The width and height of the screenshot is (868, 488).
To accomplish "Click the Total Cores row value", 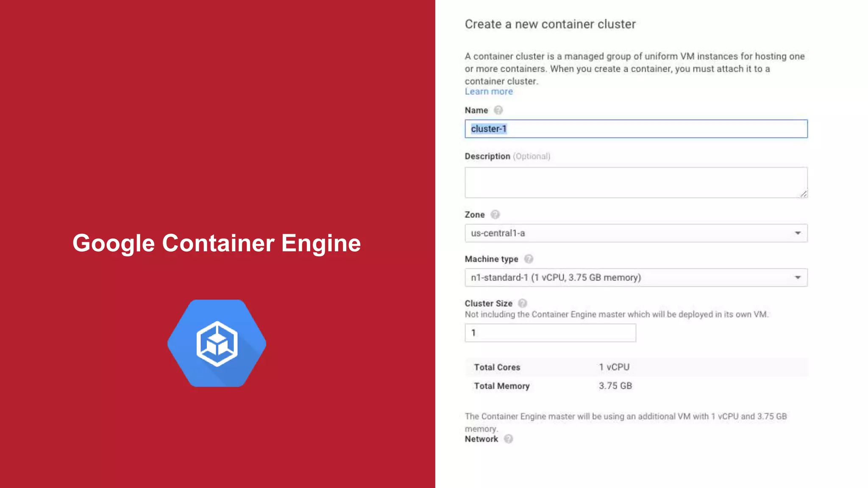I will (x=614, y=367).
